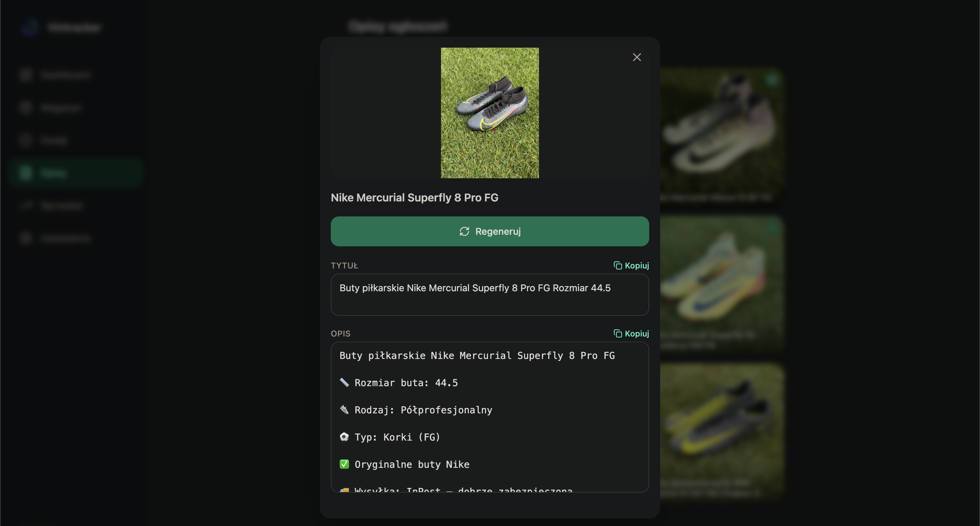Click the OPIS section label

tap(341, 333)
